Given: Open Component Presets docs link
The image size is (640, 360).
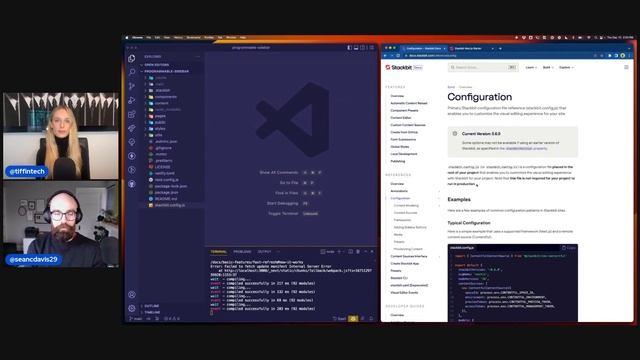Looking at the screenshot, I should 404,110.
